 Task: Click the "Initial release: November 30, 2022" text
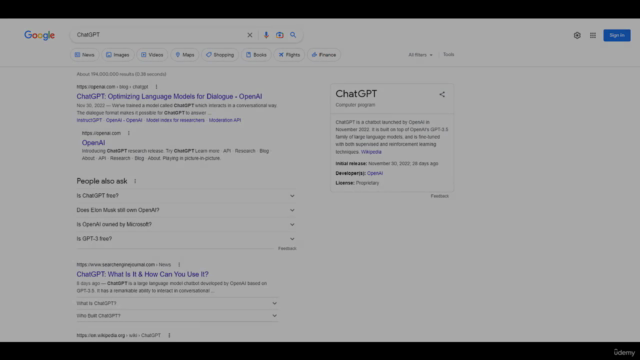(387, 163)
